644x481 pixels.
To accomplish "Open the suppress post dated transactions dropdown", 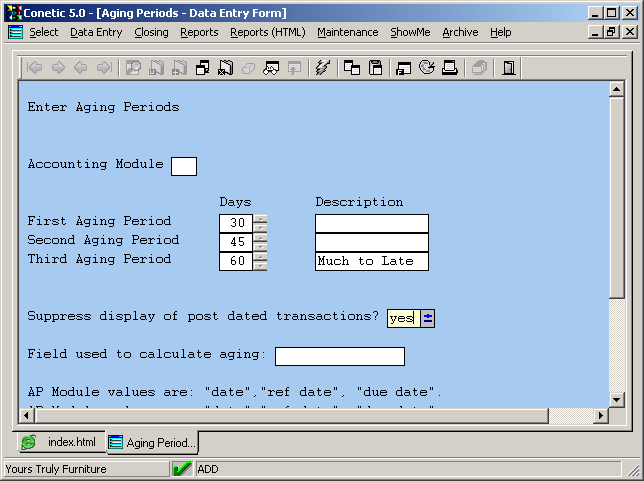I will pyautogui.click(x=428, y=318).
